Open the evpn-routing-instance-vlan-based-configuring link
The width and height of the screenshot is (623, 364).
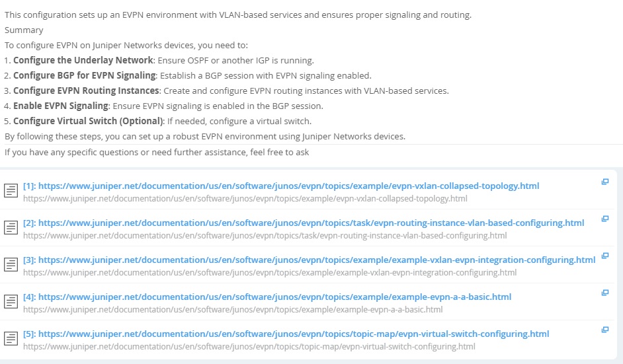click(x=304, y=223)
